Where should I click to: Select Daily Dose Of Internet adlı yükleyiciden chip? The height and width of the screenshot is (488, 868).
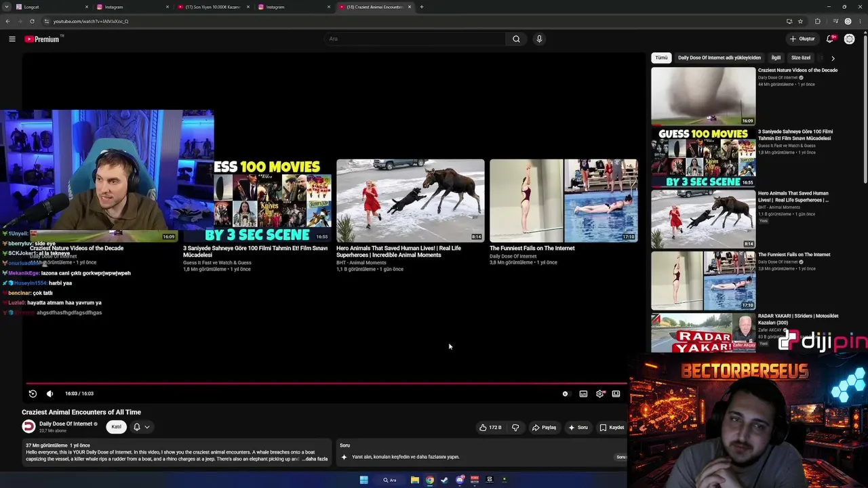(x=719, y=58)
